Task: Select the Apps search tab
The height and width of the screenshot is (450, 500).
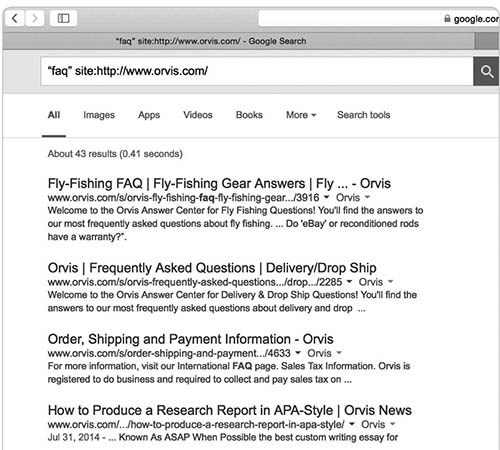Action: (149, 115)
